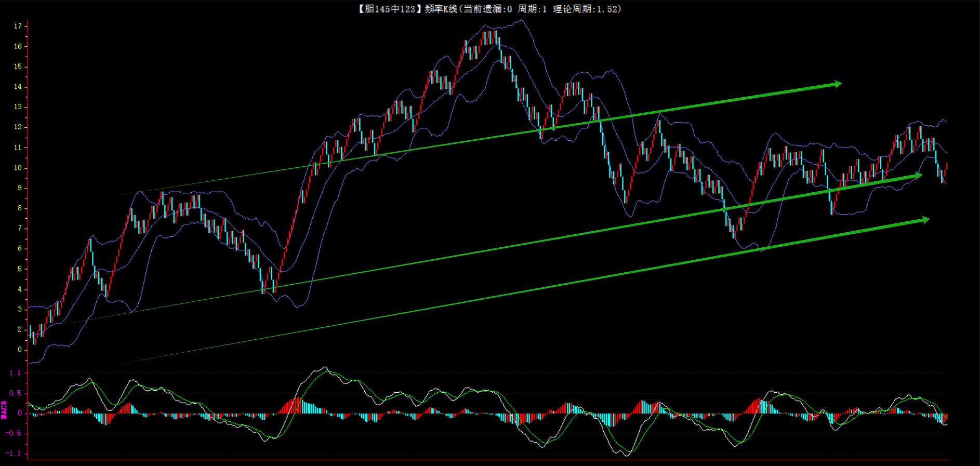Click the 0.5 label on the MACD axis
The height and width of the screenshot is (466, 980).
click(15, 393)
